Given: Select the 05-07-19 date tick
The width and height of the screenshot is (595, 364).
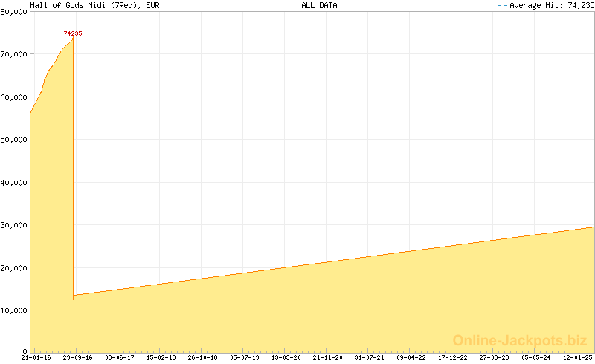Looking at the screenshot, I should [245, 357].
